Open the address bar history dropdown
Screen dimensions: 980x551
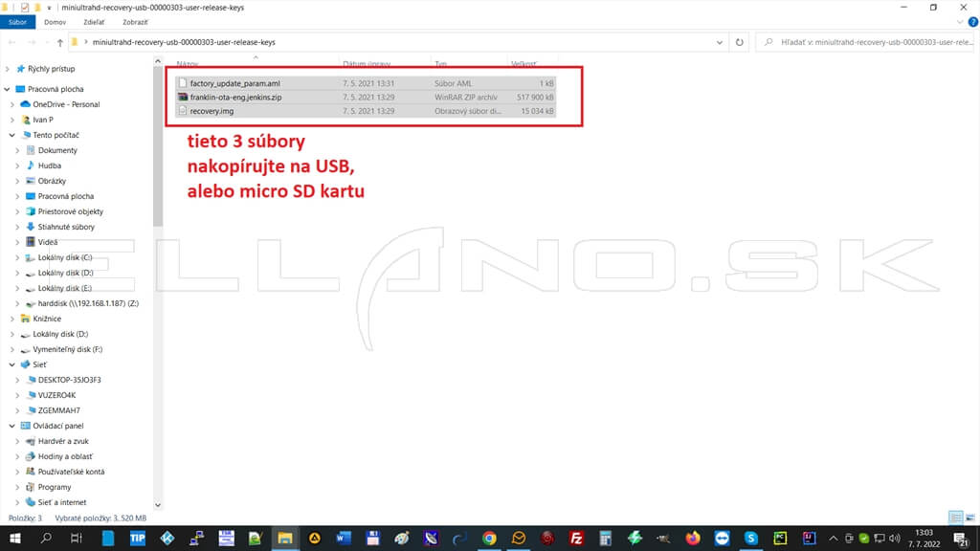click(720, 42)
